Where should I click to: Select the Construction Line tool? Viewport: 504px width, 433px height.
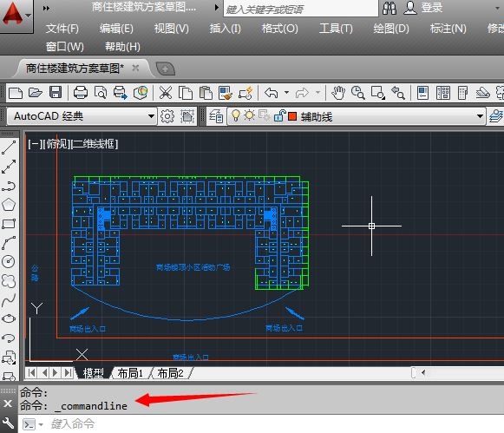coord(9,167)
